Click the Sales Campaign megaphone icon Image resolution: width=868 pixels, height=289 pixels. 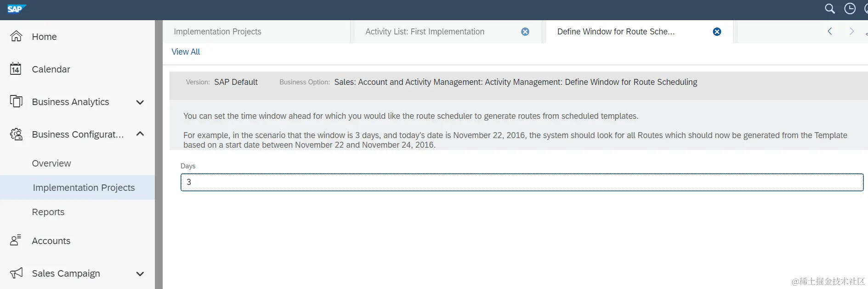pos(16,273)
